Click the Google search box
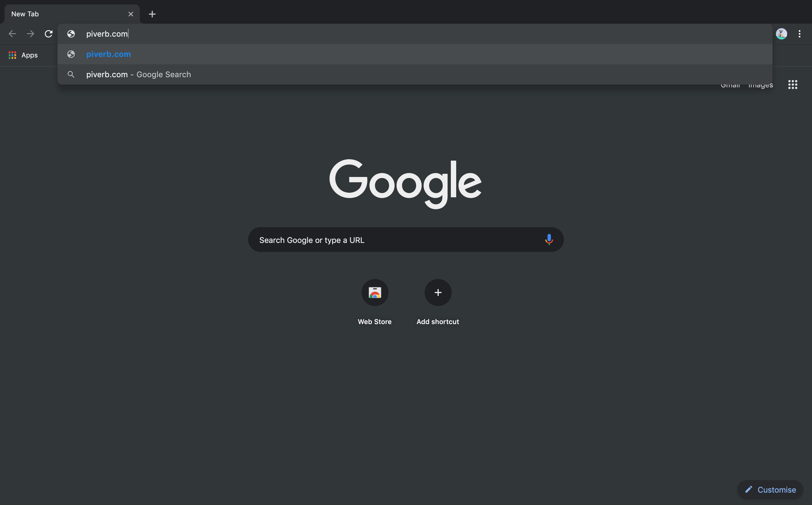 pos(406,240)
